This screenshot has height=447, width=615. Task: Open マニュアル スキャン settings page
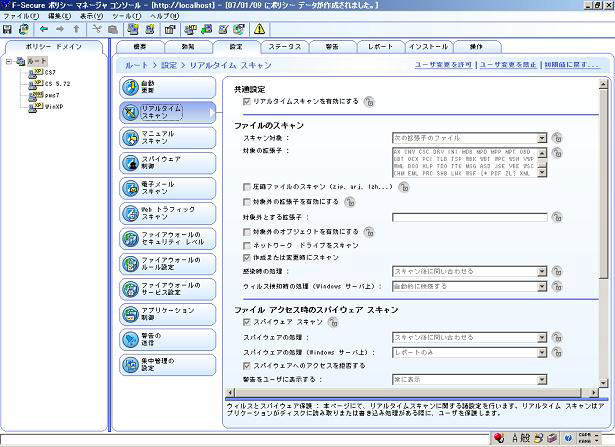click(167, 138)
